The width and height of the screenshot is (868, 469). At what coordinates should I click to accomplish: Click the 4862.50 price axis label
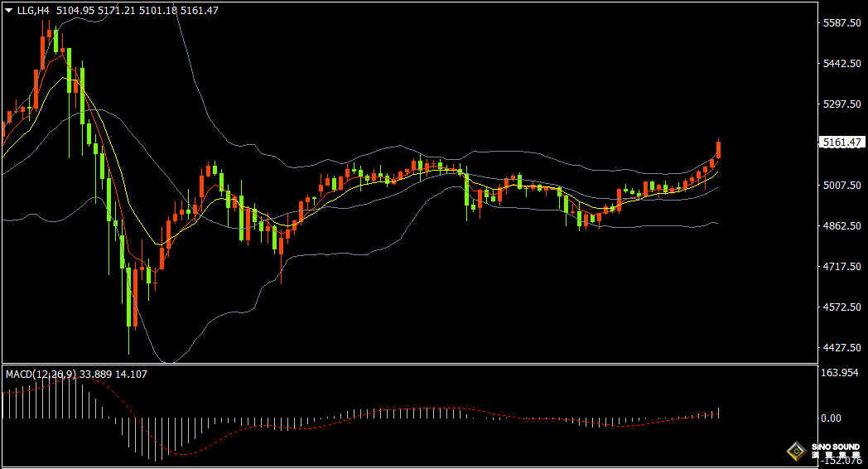pos(841,226)
